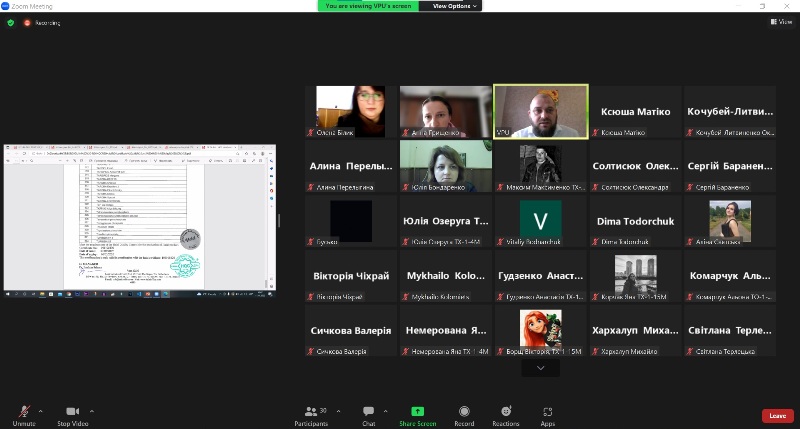The width and height of the screenshot is (800, 429).
Task: Click Mykhailo Kolo... participant tile
Action: point(446,275)
